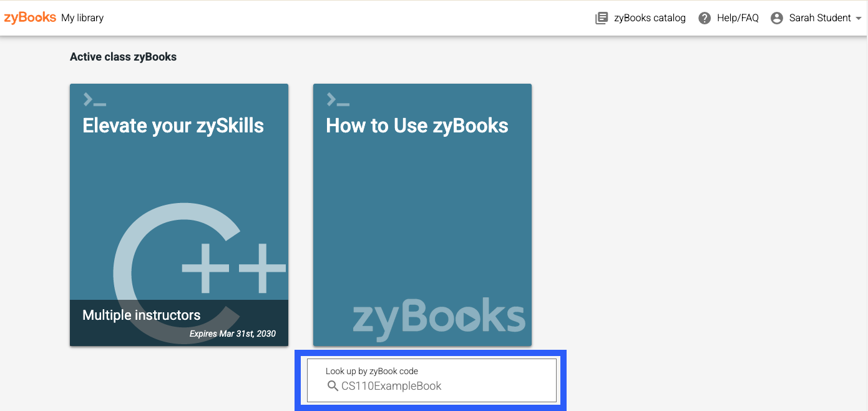Open zyBooks catalog link
The image size is (868, 411).
point(650,18)
